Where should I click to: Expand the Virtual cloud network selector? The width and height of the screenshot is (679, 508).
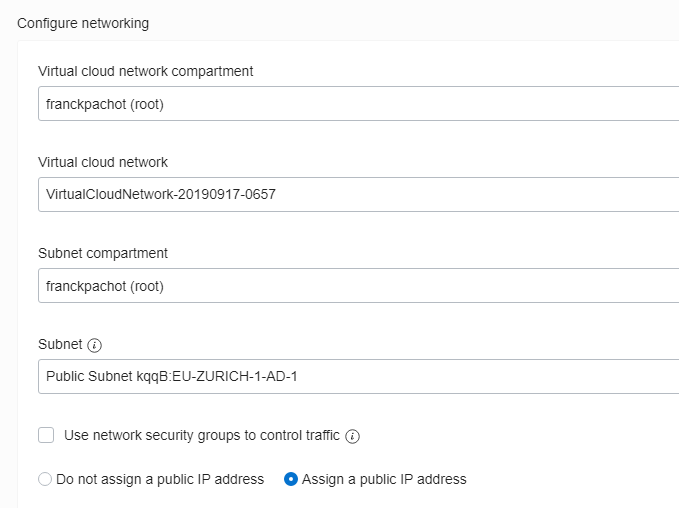tap(359, 194)
